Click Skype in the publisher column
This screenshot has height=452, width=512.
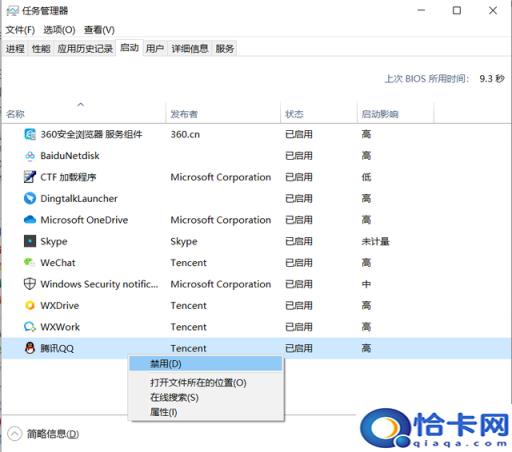184,241
